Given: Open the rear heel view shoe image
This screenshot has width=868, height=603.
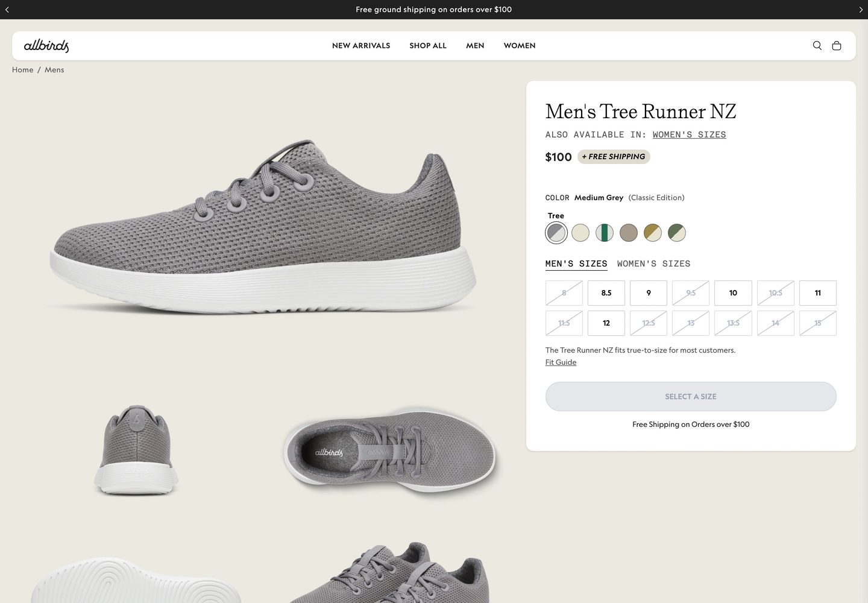Looking at the screenshot, I should click(136, 450).
